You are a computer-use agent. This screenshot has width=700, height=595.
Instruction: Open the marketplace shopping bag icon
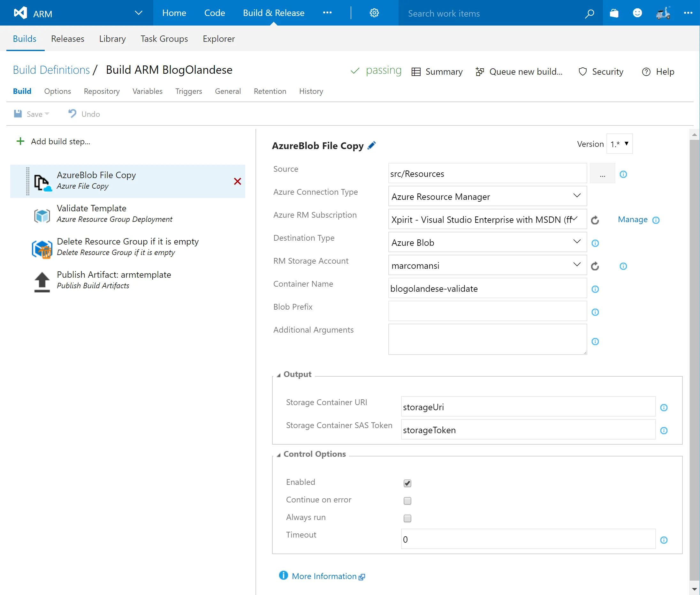614,13
